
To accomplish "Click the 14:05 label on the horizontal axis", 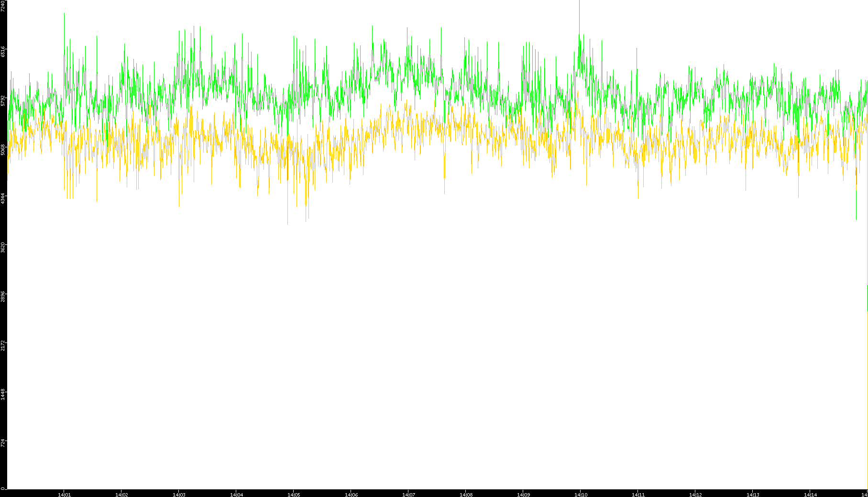I will pyautogui.click(x=294, y=495).
